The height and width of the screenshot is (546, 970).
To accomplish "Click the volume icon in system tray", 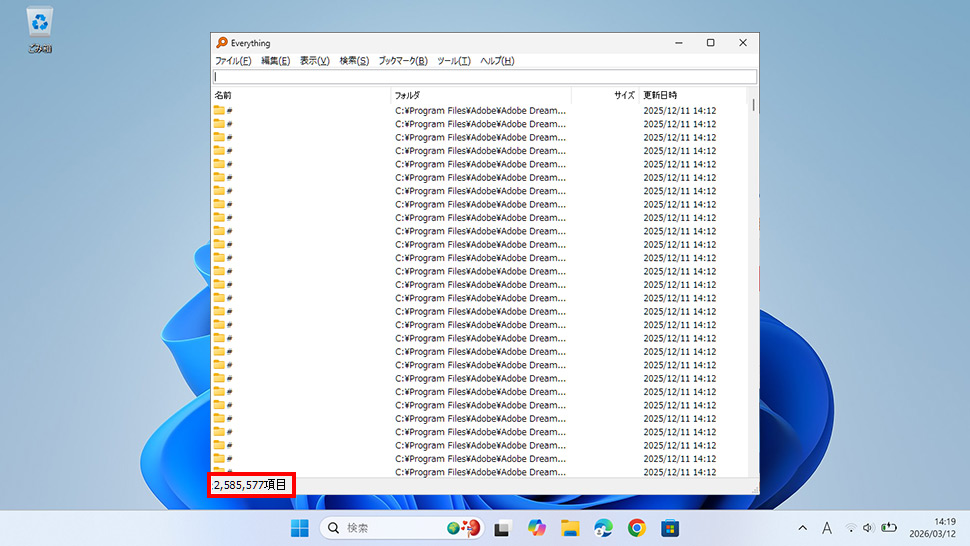I will (x=868, y=527).
